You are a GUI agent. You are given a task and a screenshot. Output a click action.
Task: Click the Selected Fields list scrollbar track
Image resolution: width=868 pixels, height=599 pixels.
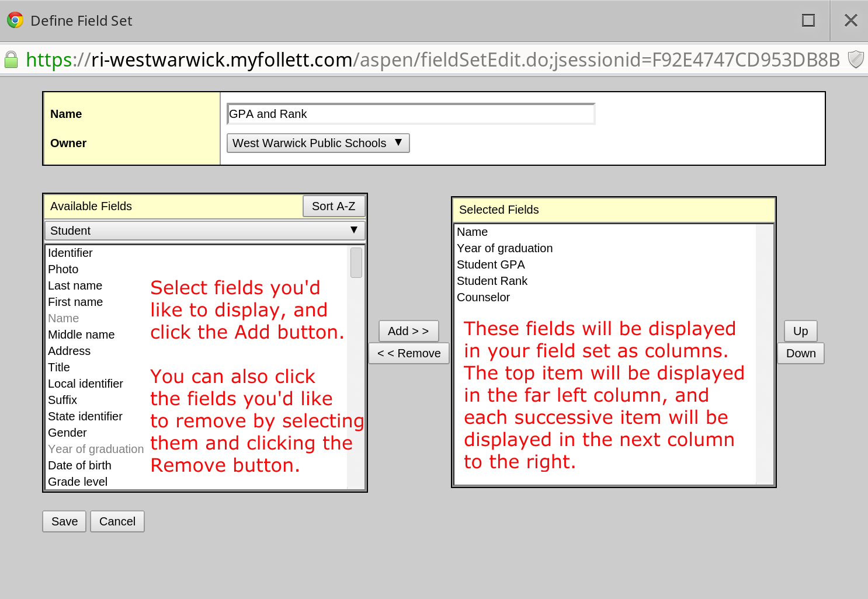pos(765,354)
